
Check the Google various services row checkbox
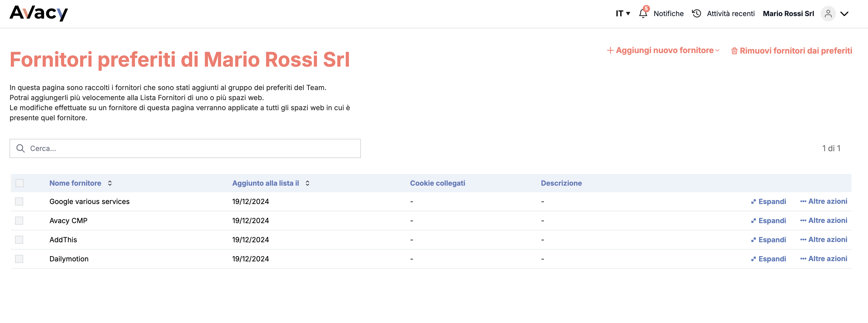coord(19,201)
